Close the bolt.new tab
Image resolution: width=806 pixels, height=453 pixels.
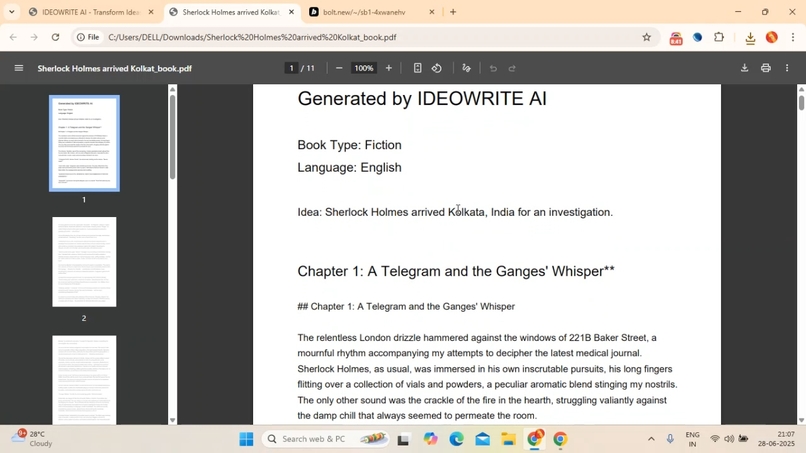[432, 12]
